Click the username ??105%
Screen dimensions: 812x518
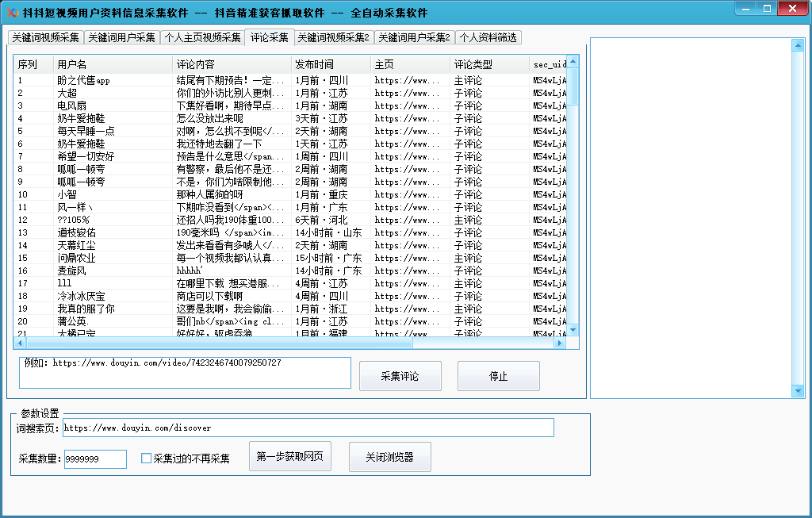[x=73, y=221]
